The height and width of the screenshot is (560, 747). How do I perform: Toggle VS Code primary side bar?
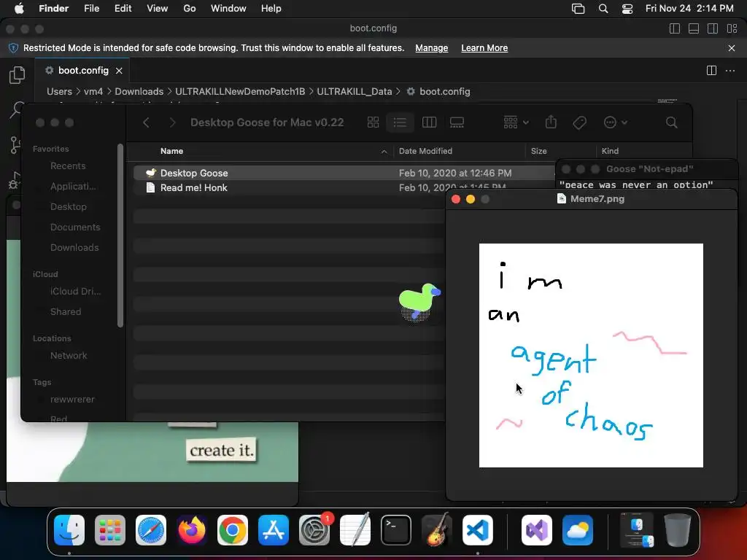click(675, 28)
